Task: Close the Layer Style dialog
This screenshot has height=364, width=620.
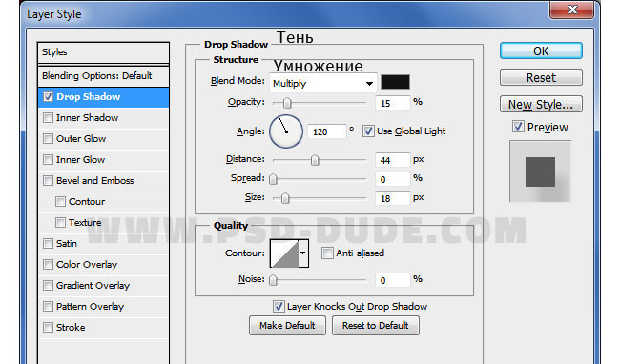Action: 571,10
